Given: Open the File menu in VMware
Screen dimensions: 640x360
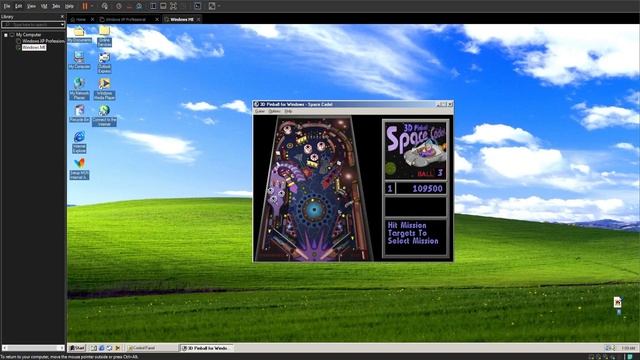Looking at the screenshot, I should point(7,6).
